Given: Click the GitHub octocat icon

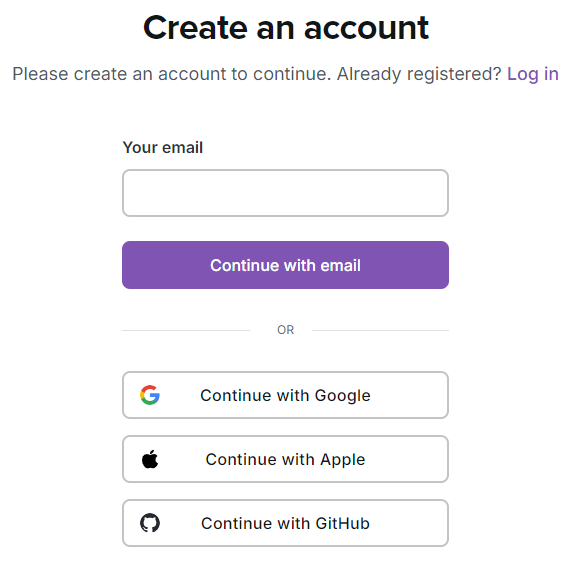Looking at the screenshot, I should tap(150, 523).
